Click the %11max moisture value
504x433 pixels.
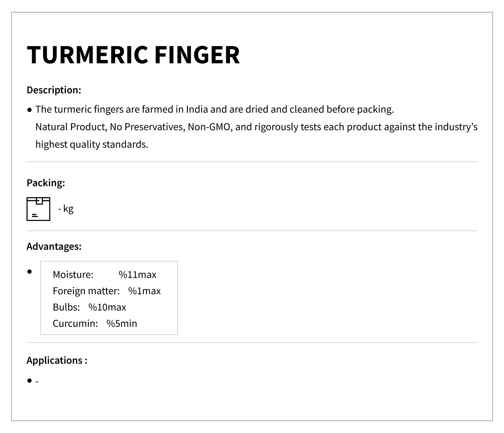pos(137,275)
